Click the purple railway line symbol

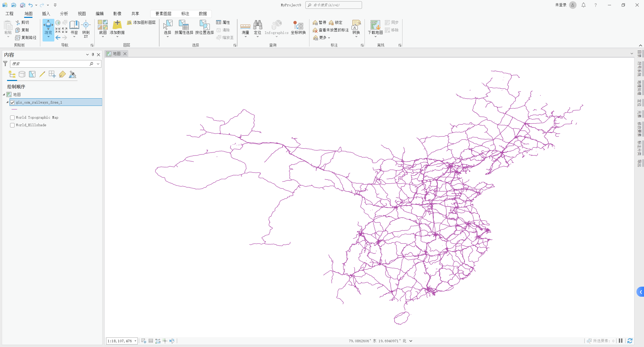coord(14,109)
